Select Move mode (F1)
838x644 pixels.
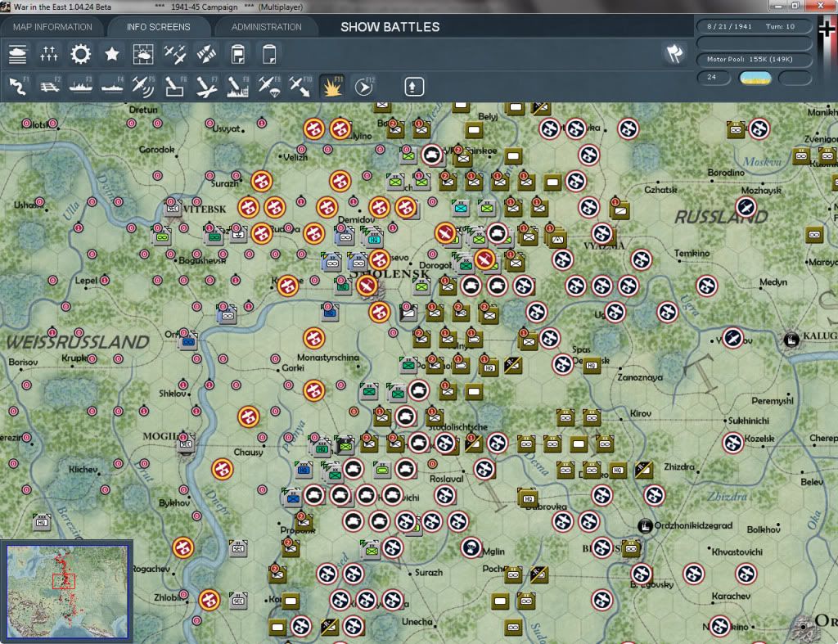18,87
